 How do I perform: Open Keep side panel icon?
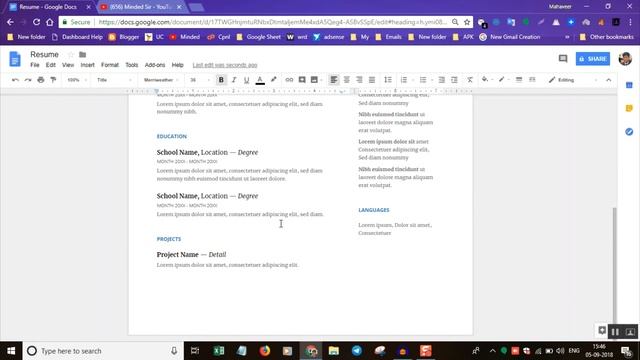coord(629,108)
